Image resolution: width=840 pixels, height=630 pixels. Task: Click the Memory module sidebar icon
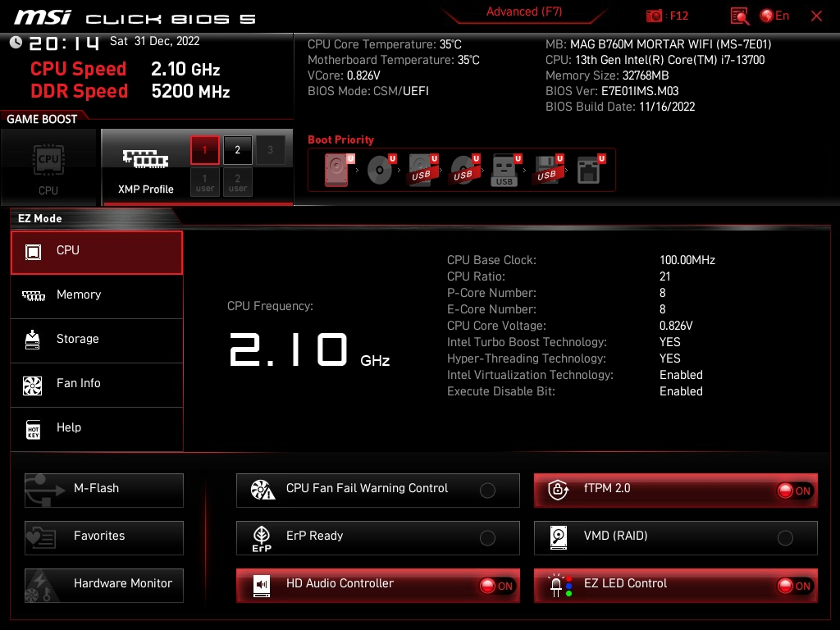coord(33,295)
